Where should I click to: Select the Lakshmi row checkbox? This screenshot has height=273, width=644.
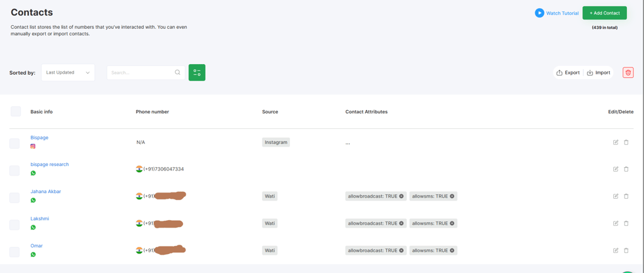tap(14, 225)
